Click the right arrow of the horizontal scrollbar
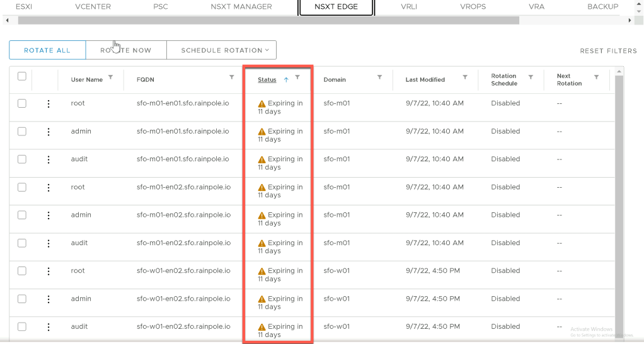Image resolution: width=644 pixels, height=344 pixels. click(x=630, y=20)
